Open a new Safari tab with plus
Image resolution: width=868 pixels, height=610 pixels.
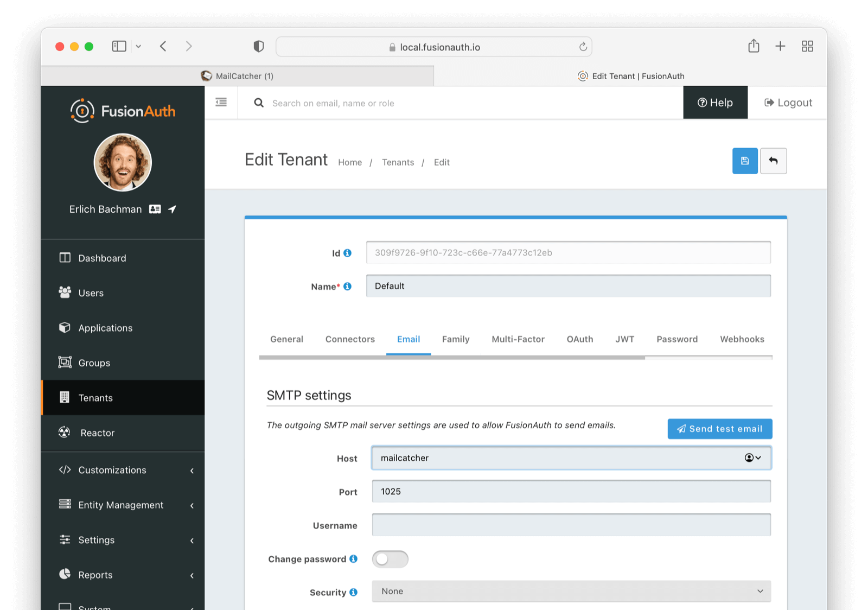click(780, 46)
